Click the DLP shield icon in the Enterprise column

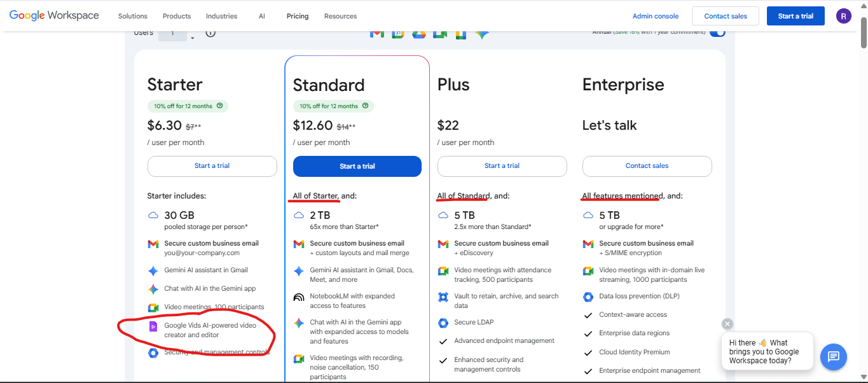pyautogui.click(x=588, y=296)
